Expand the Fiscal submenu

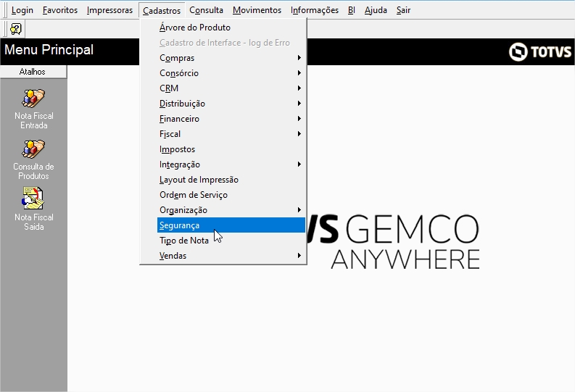point(231,134)
